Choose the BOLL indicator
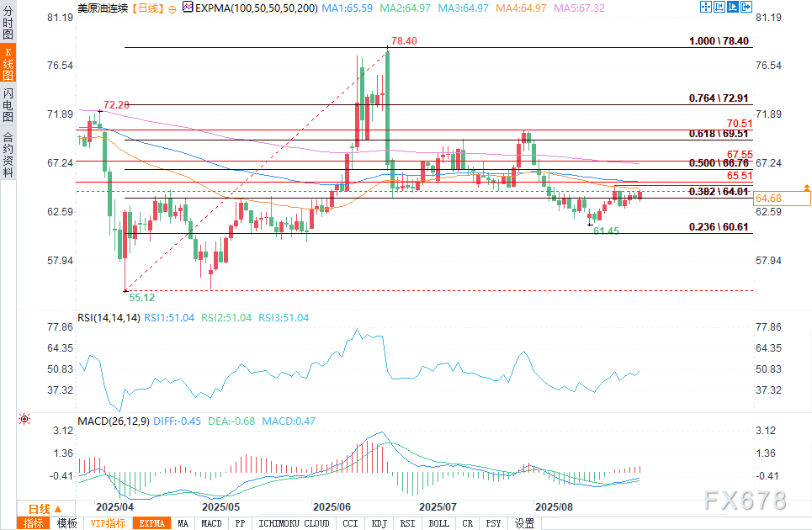This screenshot has width=812, height=530. click(x=438, y=523)
